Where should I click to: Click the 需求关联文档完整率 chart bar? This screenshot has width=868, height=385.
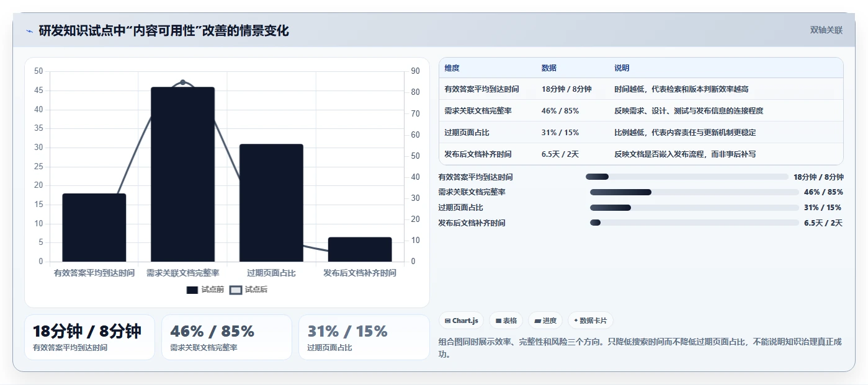(182, 174)
